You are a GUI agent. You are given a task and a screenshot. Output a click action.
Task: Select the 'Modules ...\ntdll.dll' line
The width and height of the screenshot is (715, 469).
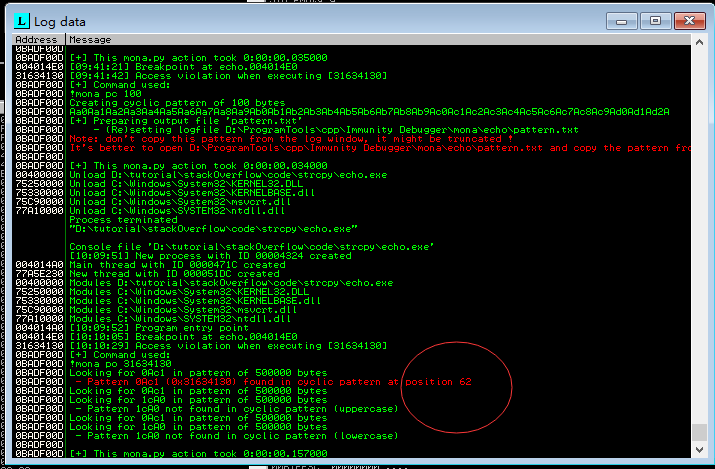(x=180, y=319)
